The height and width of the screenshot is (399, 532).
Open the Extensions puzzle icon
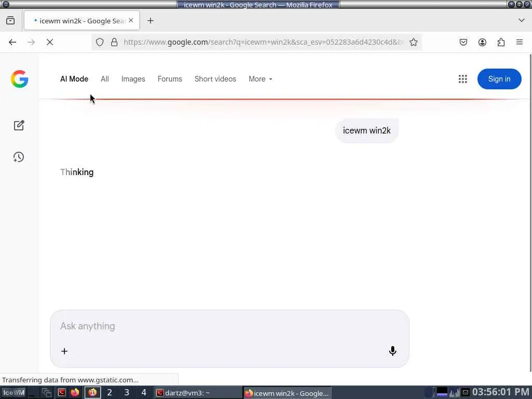pos(501,42)
